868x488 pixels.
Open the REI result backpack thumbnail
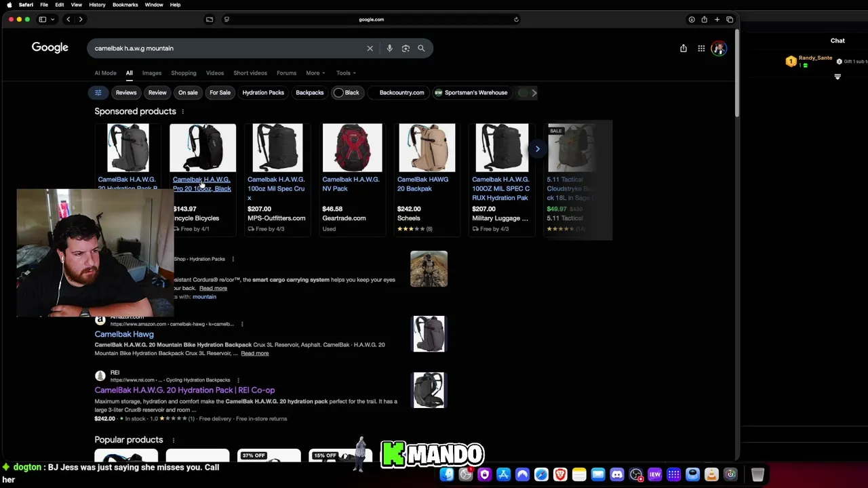click(x=429, y=390)
